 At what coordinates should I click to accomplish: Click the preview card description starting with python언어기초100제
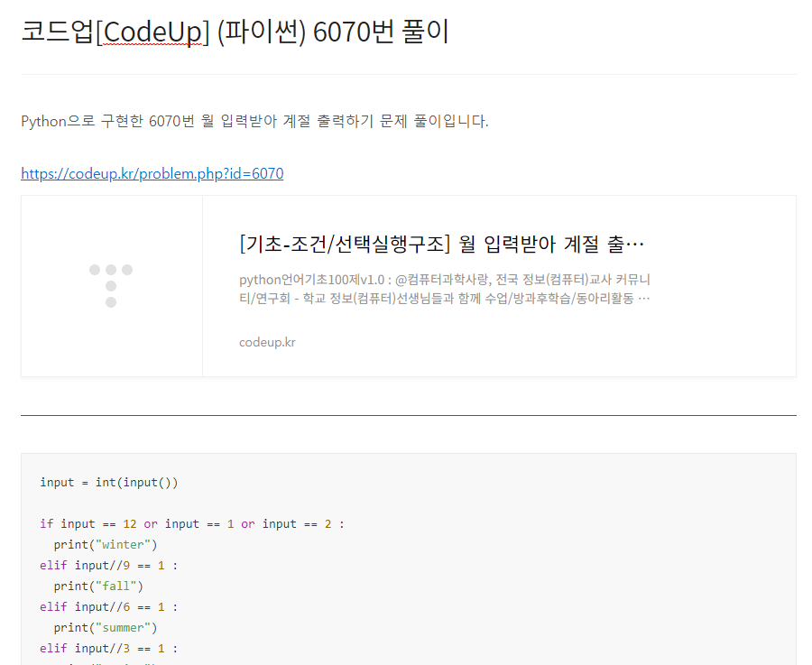(444, 289)
